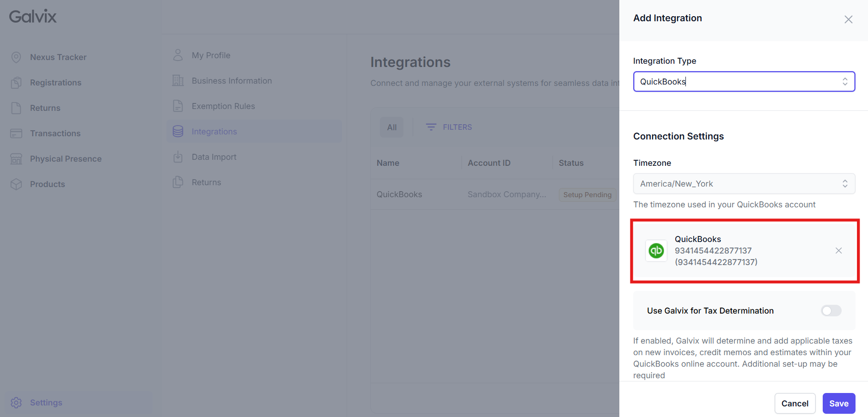Screen dimensions: 868x417
Task: Select Integrations settings item
Action: (x=254, y=132)
